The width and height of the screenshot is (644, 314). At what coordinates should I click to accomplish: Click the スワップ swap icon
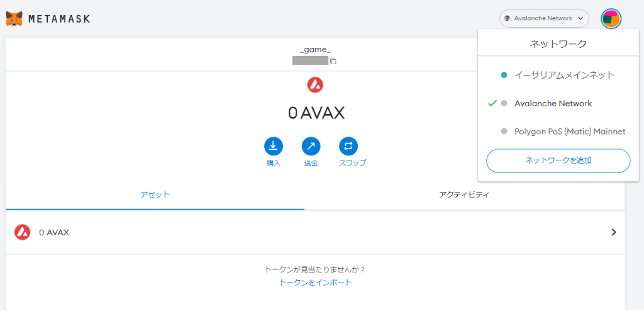(x=348, y=146)
